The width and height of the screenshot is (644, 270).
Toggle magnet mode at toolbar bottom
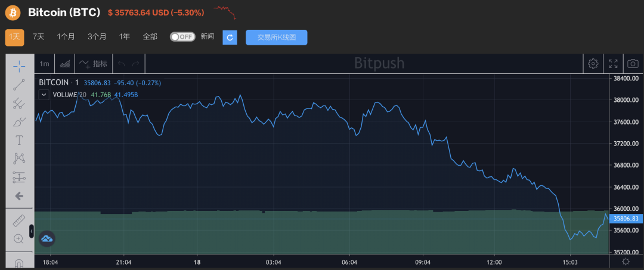[x=19, y=263]
